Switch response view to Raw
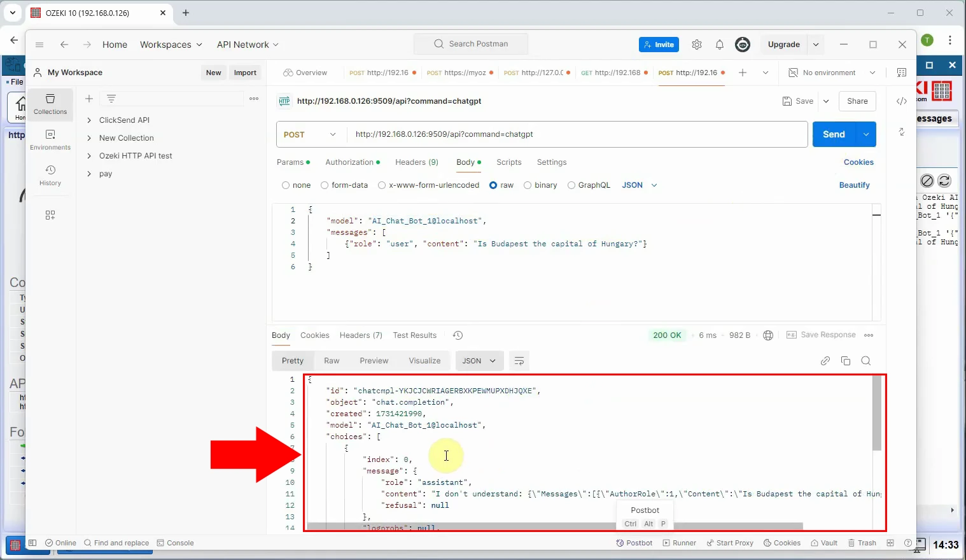The height and width of the screenshot is (560, 966). [x=332, y=361]
